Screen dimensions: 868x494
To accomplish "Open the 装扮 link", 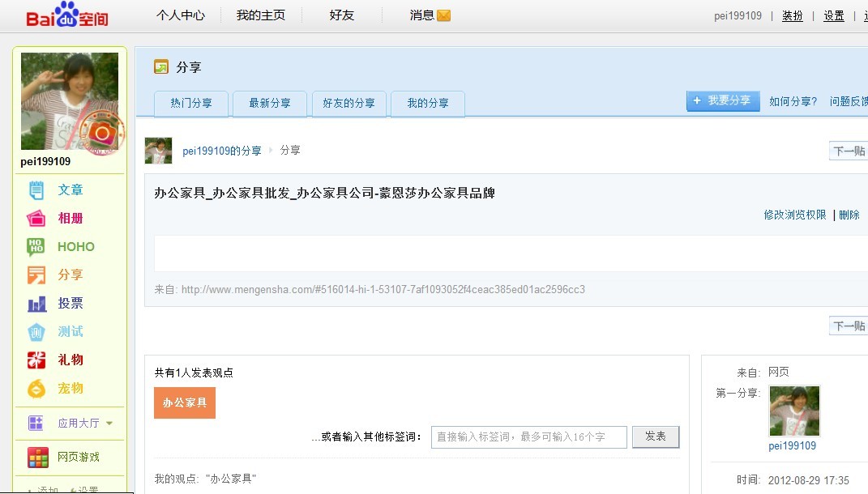I will [792, 16].
